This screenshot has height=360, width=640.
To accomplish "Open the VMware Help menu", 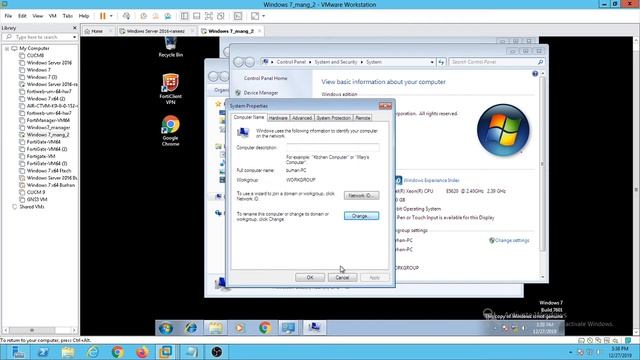I will click(x=84, y=16).
